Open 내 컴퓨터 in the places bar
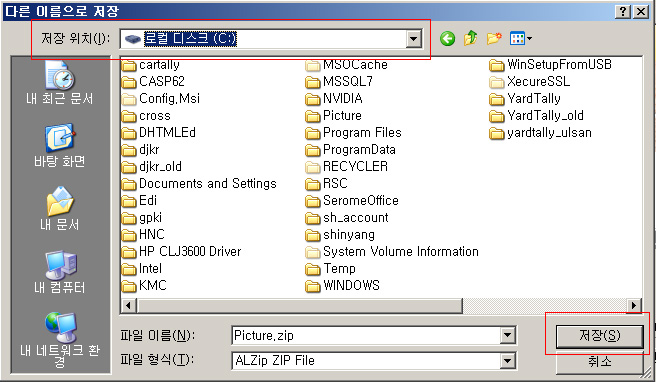 click(x=59, y=271)
